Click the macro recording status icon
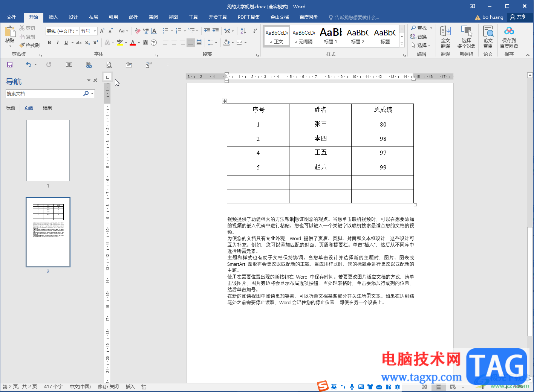Screen dimensions: 534x392 (x=144, y=387)
